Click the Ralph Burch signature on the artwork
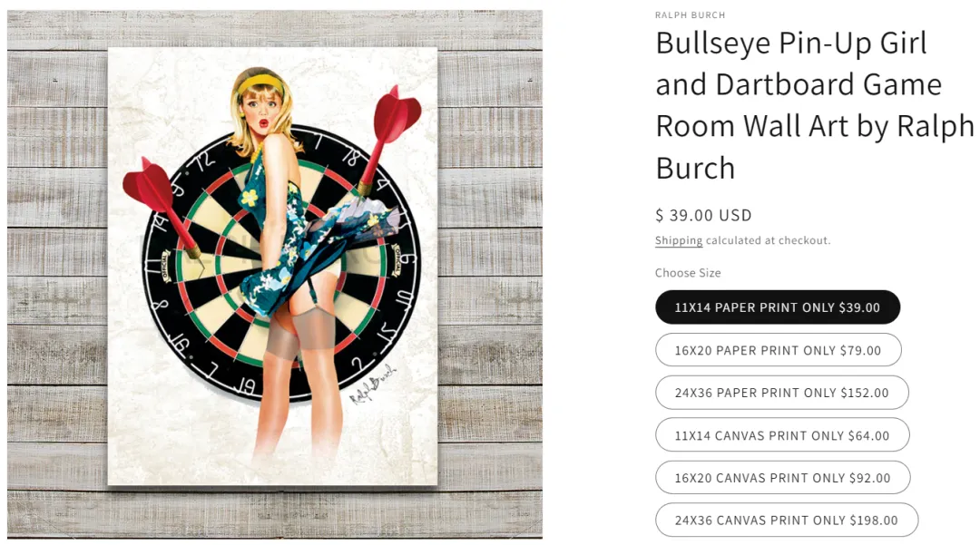Viewport: 980px width, 545px height. [x=373, y=384]
